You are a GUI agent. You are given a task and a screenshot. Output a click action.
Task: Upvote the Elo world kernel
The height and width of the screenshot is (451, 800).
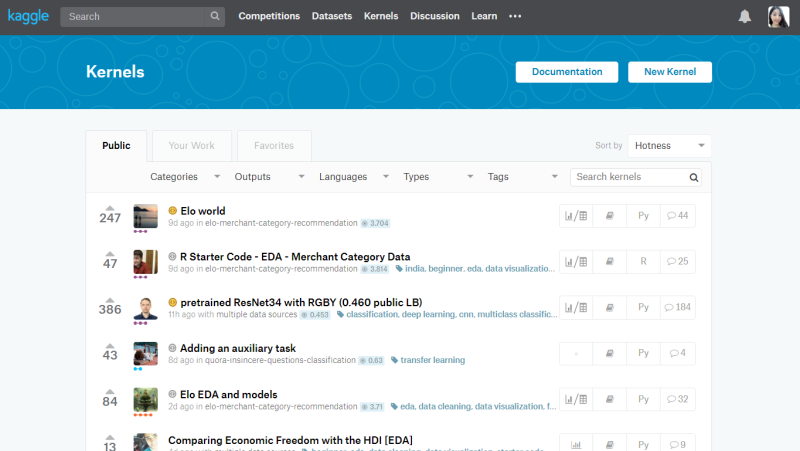pyautogui.click(x=110, y=208)
